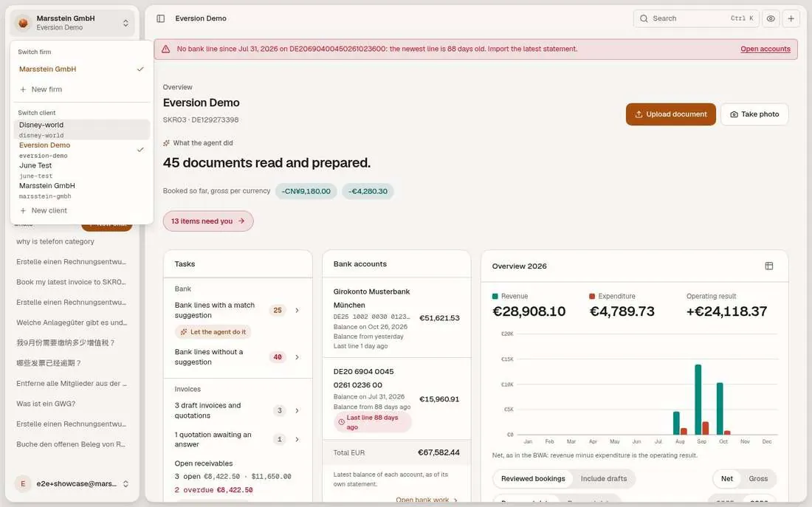Open the table view icon in Overview 2026

click(769, 266)
